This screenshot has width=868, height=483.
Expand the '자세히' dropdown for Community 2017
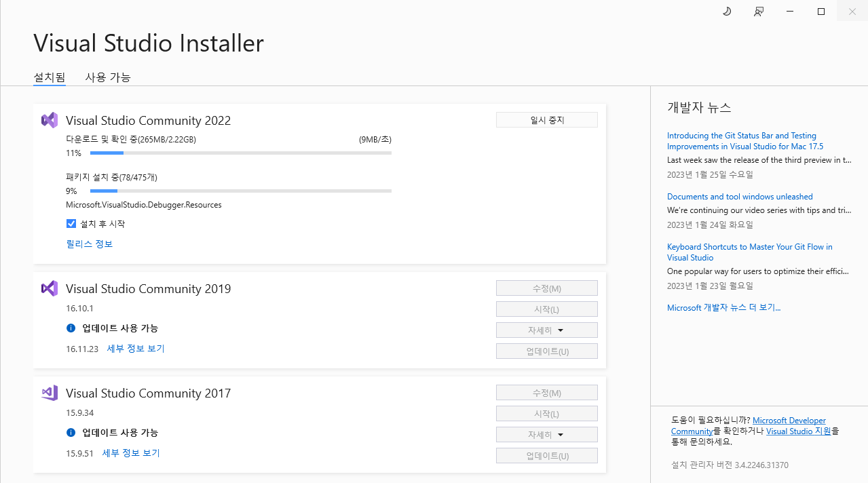(x=546, y=435)
